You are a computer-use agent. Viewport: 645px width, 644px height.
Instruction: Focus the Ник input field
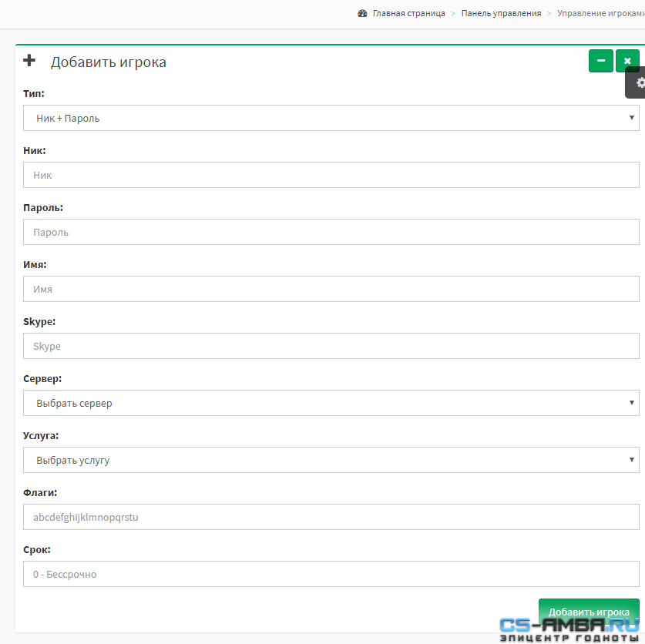tap(331, 175)
